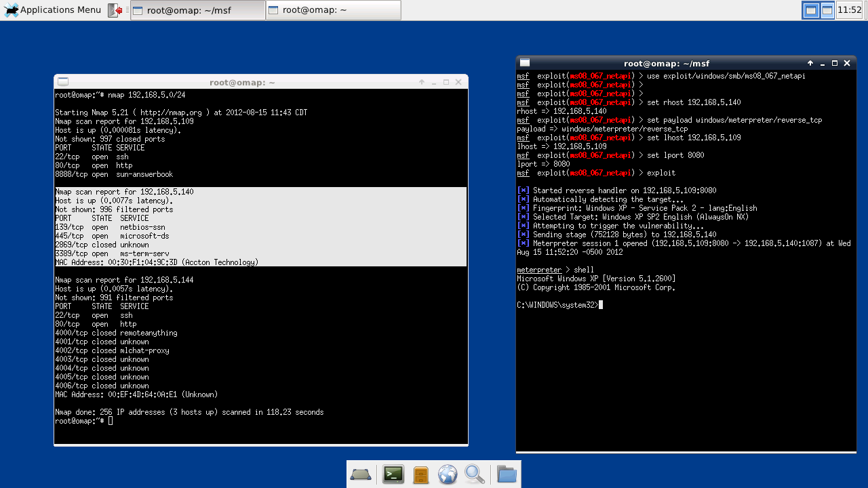Click 'Not shown: 996 filtered ports' line

[x=114, y=209]
